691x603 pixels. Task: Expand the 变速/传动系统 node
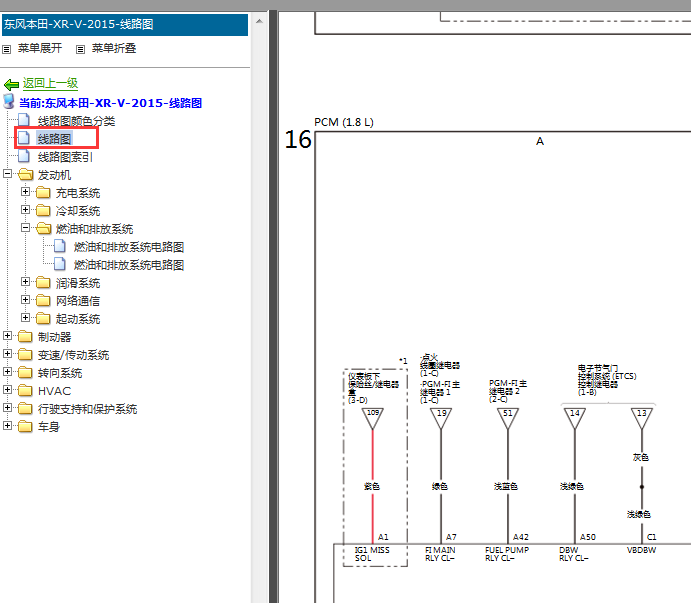point(7,354)
